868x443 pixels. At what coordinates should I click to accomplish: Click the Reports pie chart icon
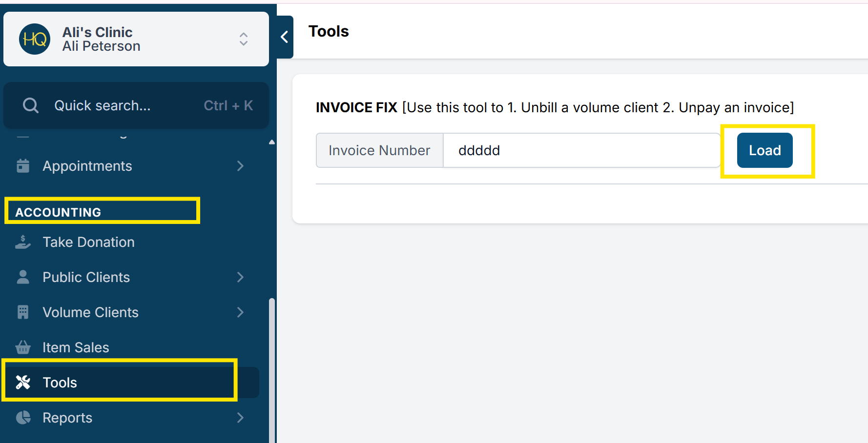click(x=23, y=418)
